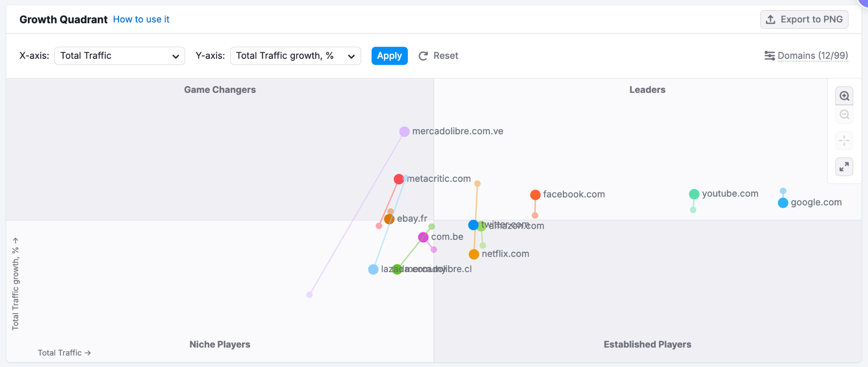The image size is (868, 367).
Task: Select the orange netflix.com data point
Action: pos(474,254)
